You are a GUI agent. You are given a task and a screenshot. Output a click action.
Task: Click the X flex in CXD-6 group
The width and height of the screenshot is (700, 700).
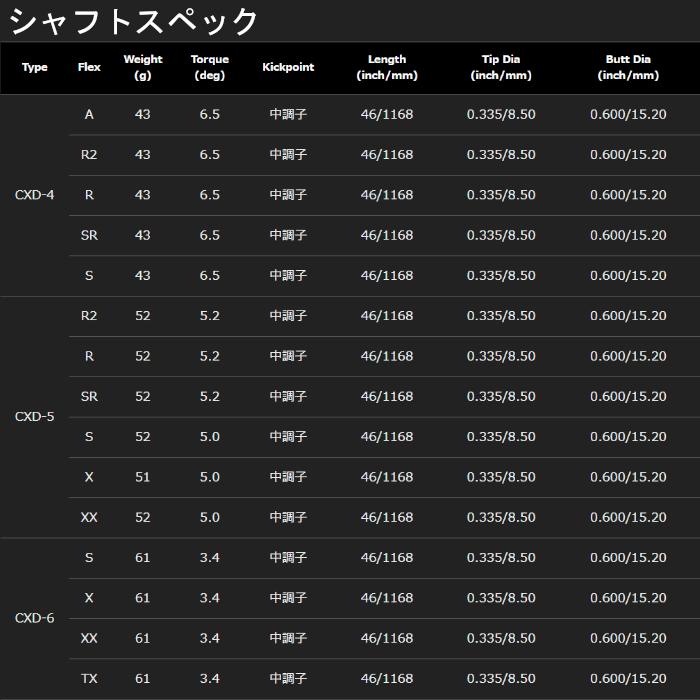click(89, 598)
